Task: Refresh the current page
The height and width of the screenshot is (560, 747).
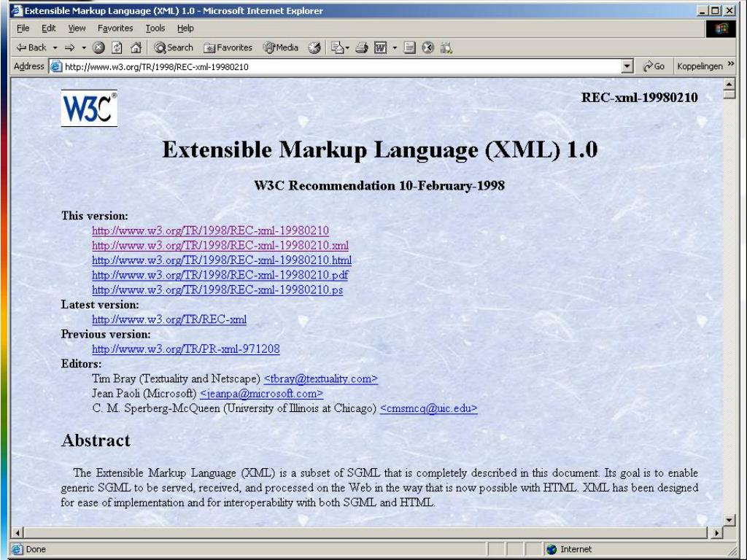Action: point(117,47)
